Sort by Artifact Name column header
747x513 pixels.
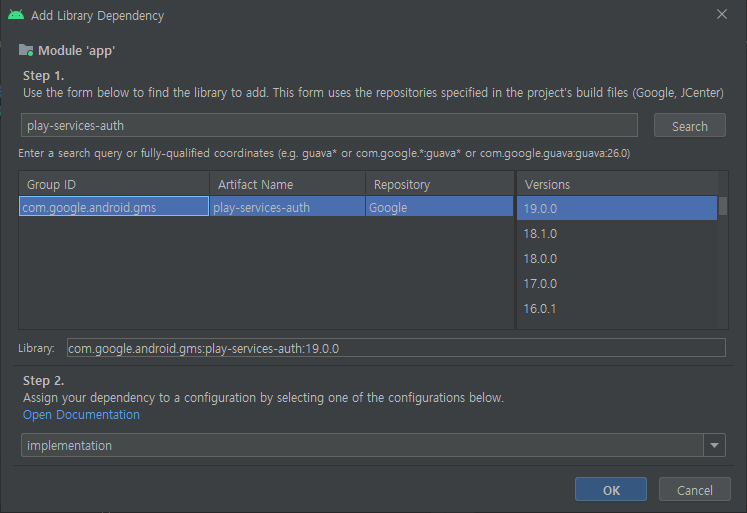287,184
